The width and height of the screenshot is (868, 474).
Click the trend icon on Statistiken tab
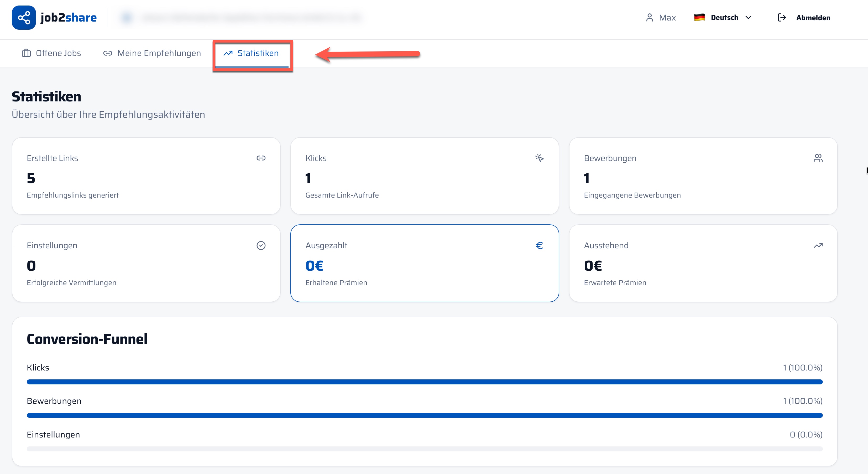228,53
